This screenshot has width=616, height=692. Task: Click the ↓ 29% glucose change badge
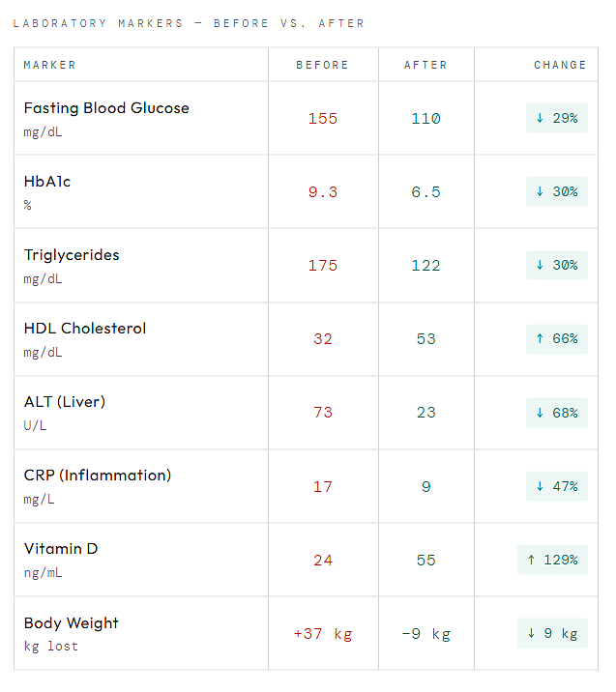tap(557, 118)
